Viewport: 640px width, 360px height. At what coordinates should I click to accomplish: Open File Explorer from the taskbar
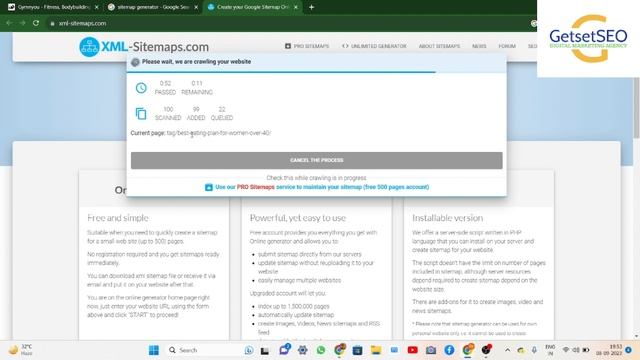376,350
